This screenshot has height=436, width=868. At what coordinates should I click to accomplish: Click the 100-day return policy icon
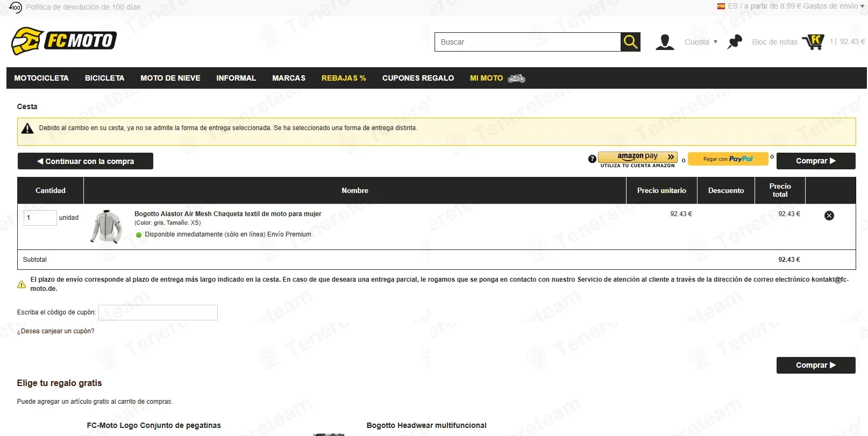click(x=16, y=7)
